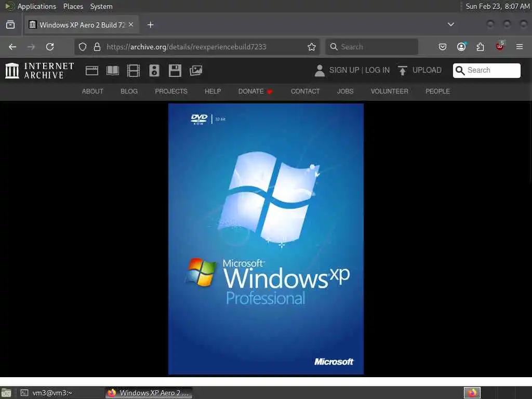Open the Extensions puzzle icon

click(x=481, y=47)
